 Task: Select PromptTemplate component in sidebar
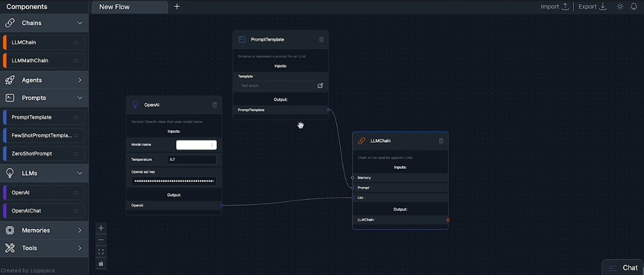pos(44,117)
